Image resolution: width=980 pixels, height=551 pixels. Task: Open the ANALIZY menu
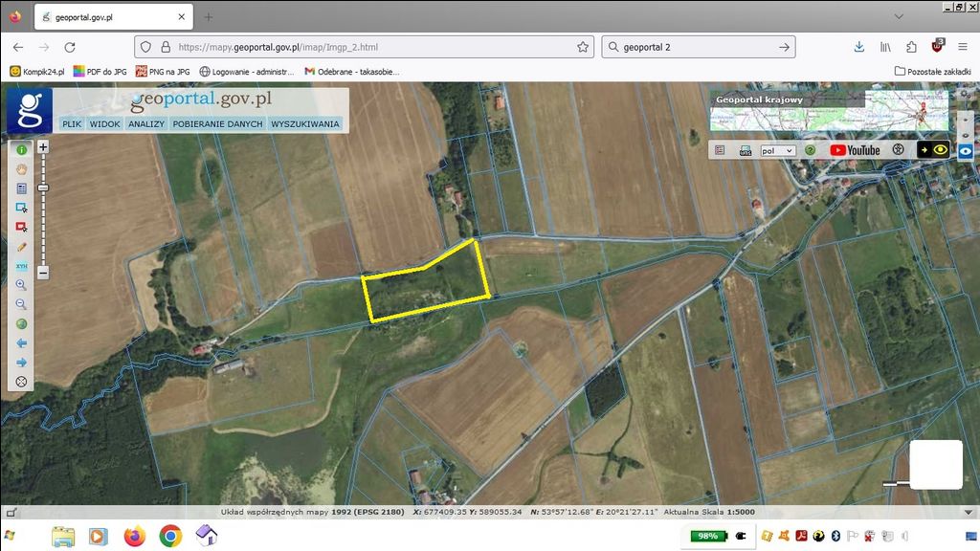click(146, 123)
